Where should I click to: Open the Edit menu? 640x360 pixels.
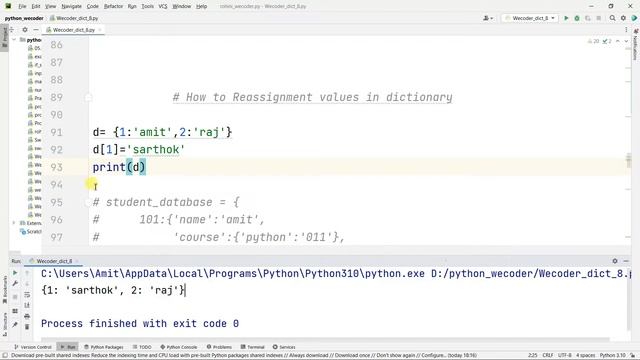[36, 6]
